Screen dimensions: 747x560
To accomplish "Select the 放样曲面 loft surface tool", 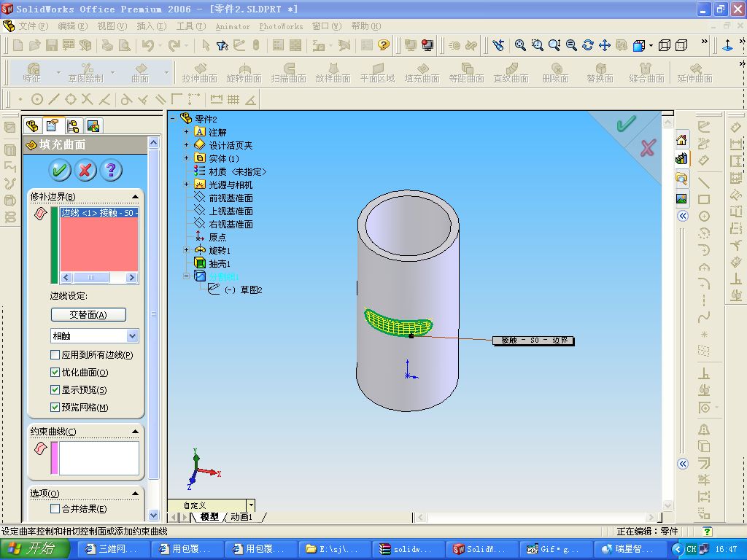I will coord(333,73).
